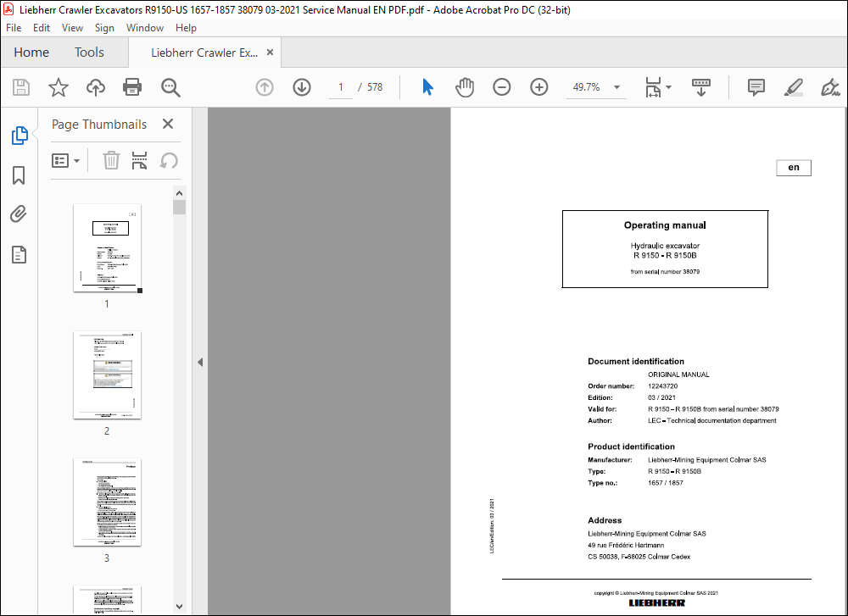
Task: Zoom out with minus button
Action: [502, 87]
